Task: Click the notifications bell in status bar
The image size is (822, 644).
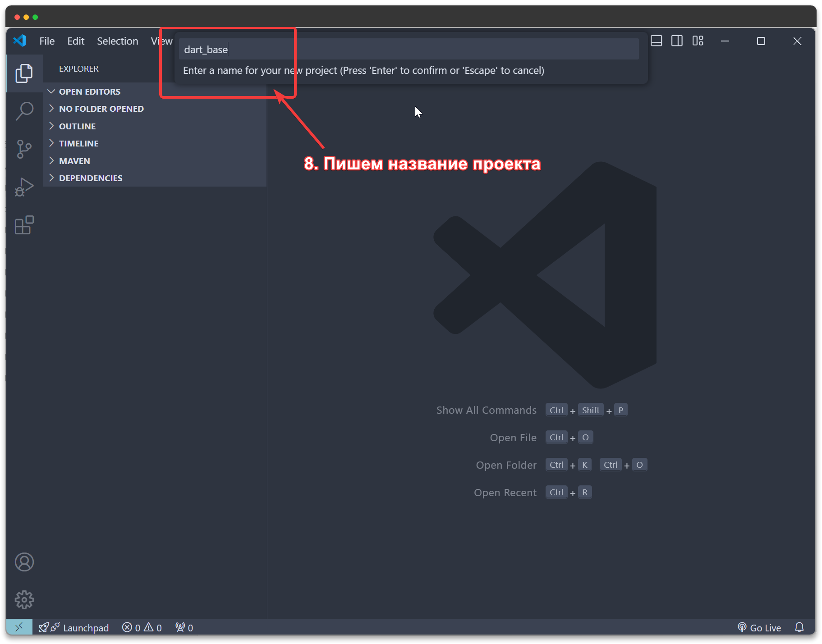Action: click(799, 627)
